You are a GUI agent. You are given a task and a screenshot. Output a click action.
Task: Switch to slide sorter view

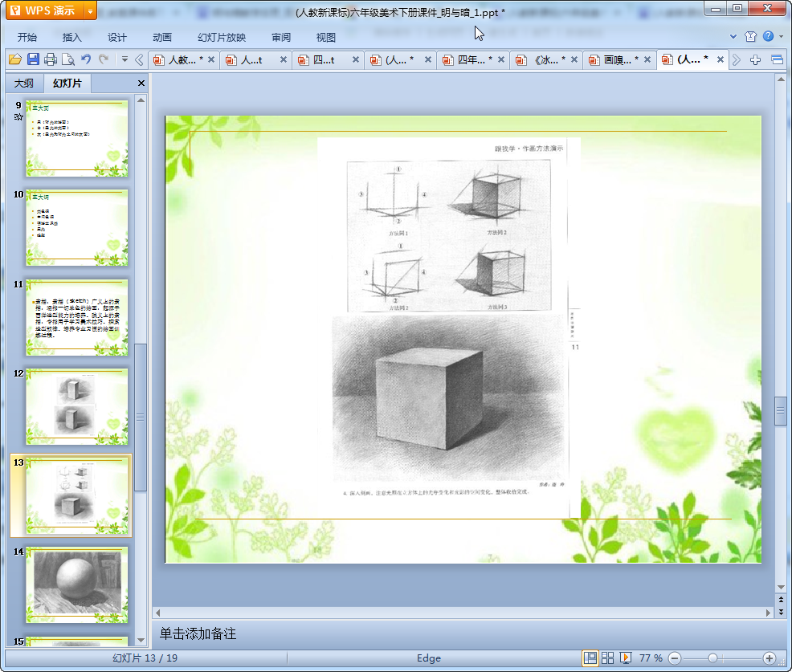(608, 658)
